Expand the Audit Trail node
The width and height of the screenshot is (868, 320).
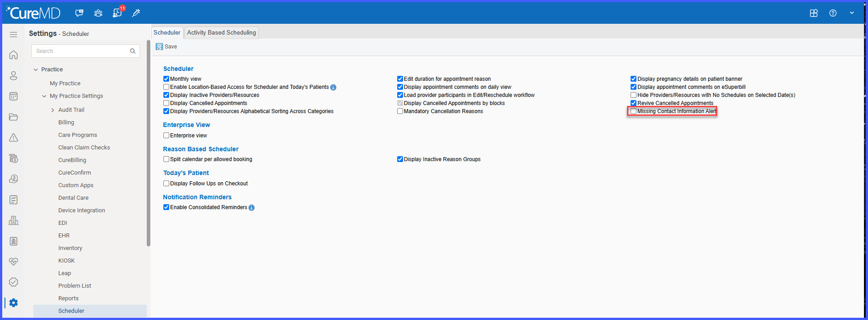pos(53,110)
